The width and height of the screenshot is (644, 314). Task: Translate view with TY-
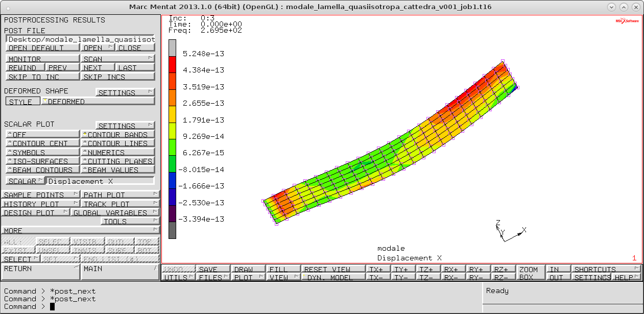tap(403, 277)
